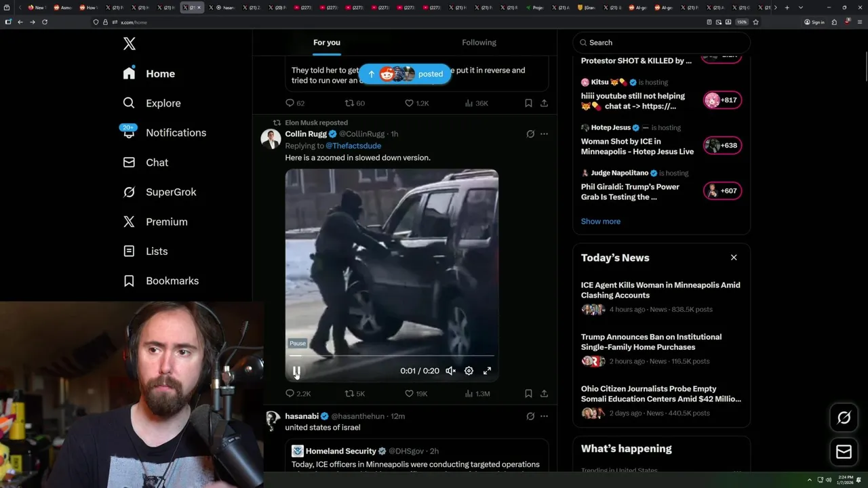
Task: Open the @Thefactsdude profile link
Action: 353,146
